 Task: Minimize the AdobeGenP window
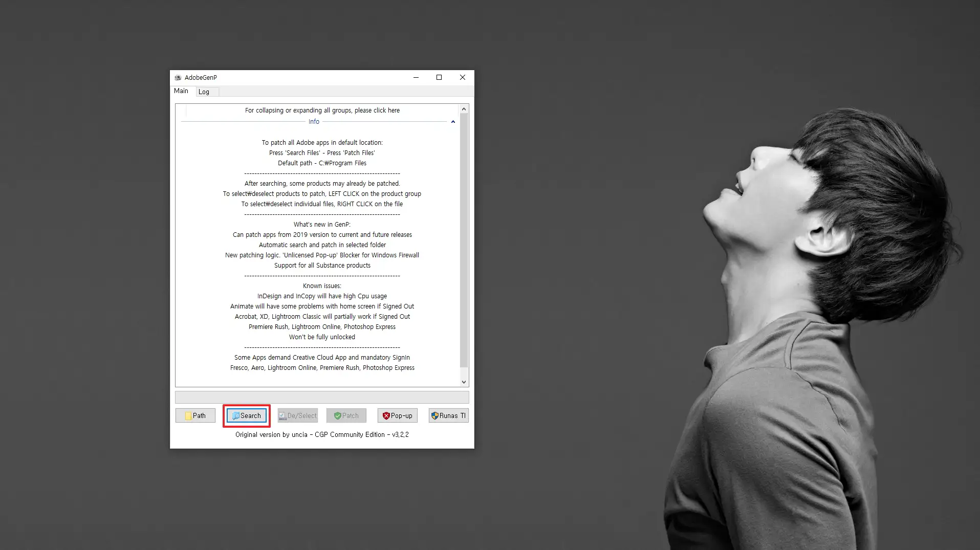point(416,77)
